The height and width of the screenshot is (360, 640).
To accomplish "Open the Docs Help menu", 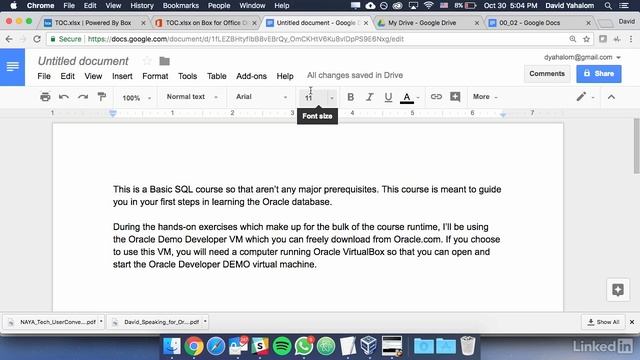I will pyautogui.click(x=285, y=76).
